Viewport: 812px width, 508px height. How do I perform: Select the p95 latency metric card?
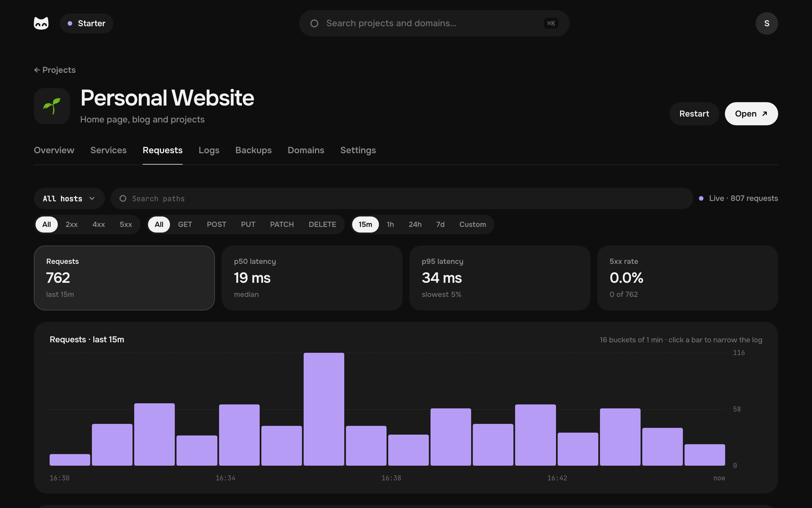pos(500,278)
